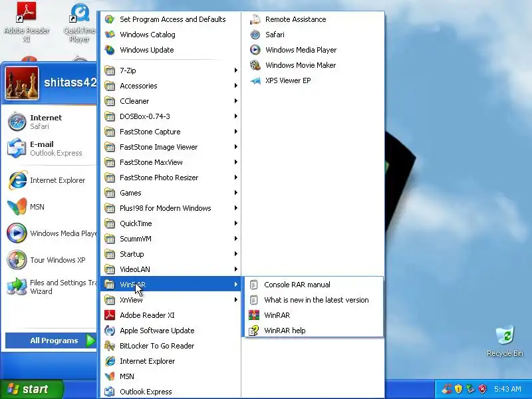The height and width of the screenshot is (399, 532).
Task: Open Adobe Reader XI in programs list
Action: [x=170, y=315]
